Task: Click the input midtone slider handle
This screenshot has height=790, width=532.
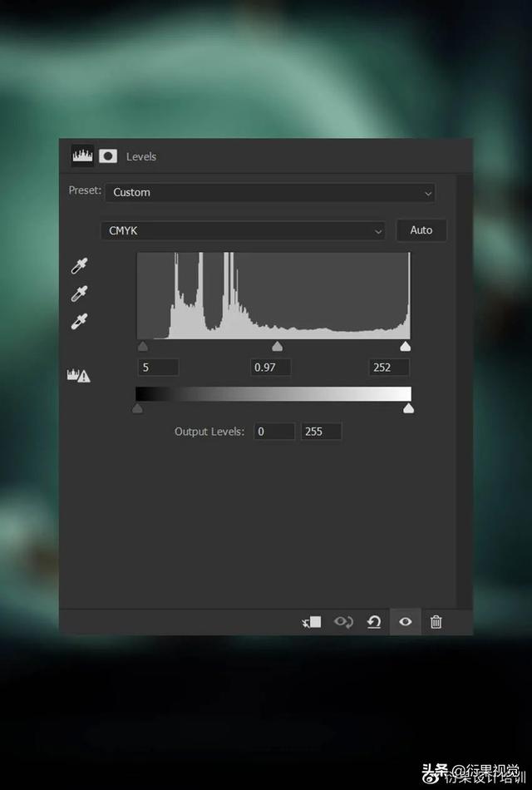Action: click(277, 346)
